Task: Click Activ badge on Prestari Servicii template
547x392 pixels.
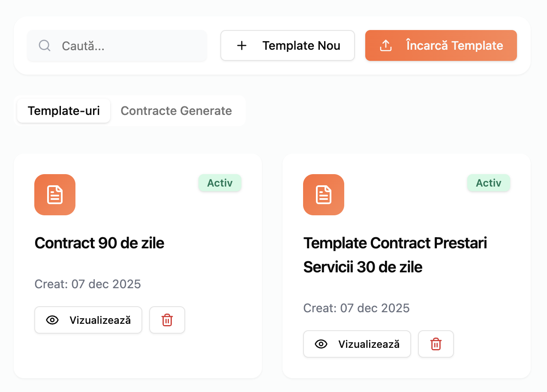Action: (489, 183)
